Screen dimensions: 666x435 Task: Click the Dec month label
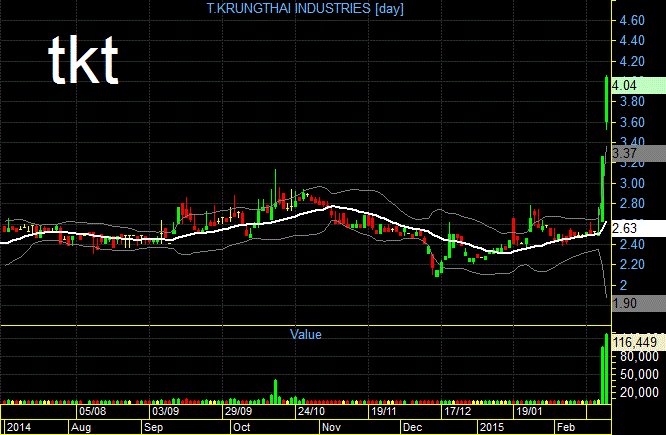coord(412,427)
